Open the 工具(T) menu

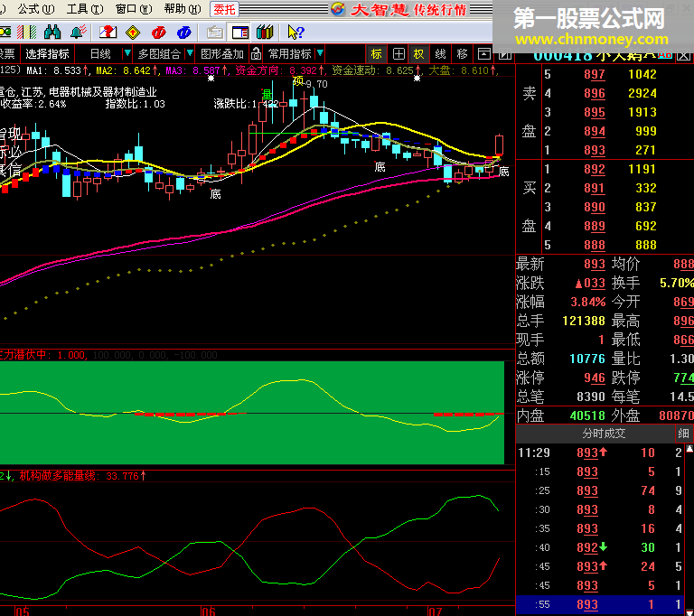pos(85,9)
